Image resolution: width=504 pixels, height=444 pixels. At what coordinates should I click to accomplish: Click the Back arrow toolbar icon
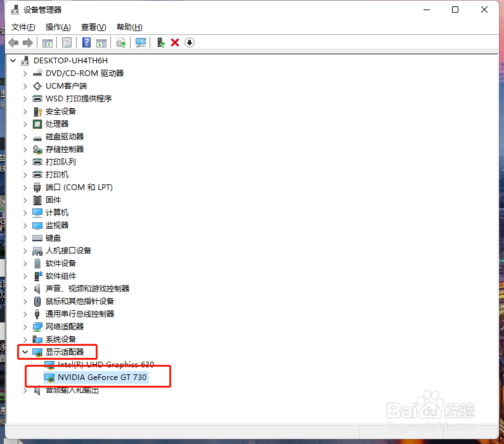coord(13,42)
